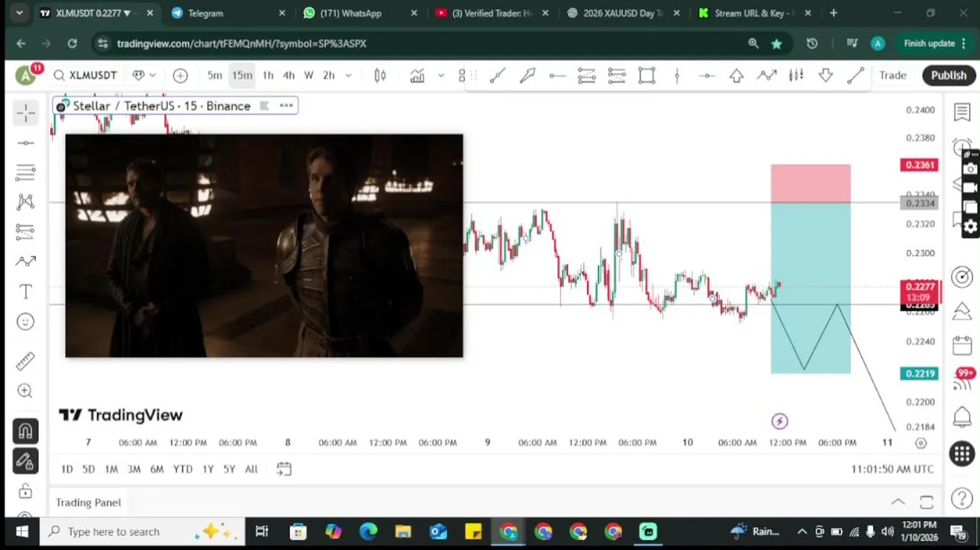This screenshot has height=550, width=980.
Task: Switch to the 1h timeframe
Action: (x=268, y=75)
